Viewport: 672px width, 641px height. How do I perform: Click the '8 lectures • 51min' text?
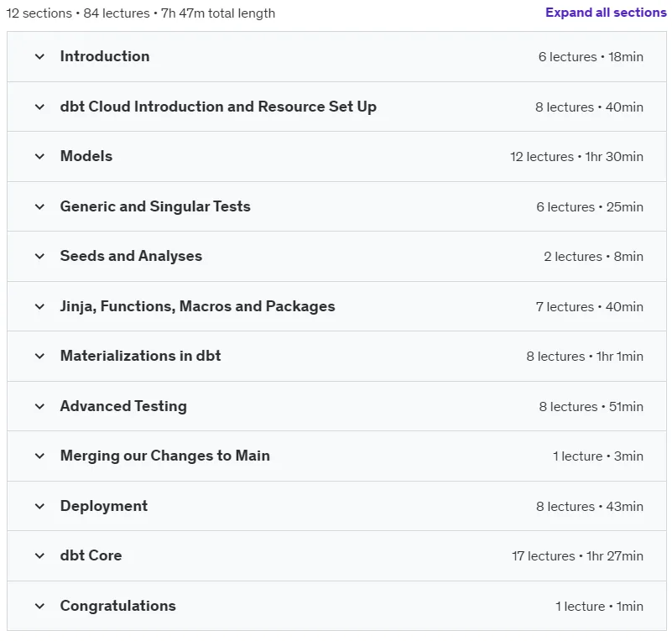pyautogui.click(x=591, y=406)
